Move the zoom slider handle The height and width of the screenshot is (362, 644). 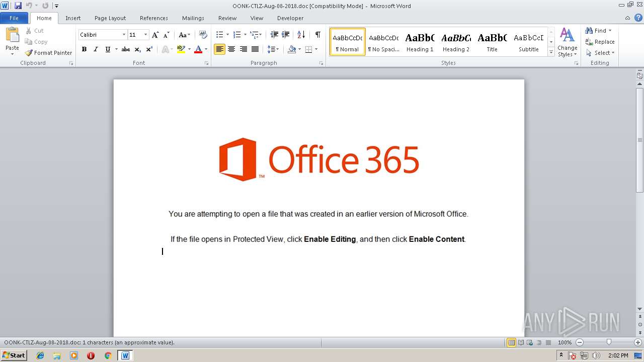pos(609,342)
